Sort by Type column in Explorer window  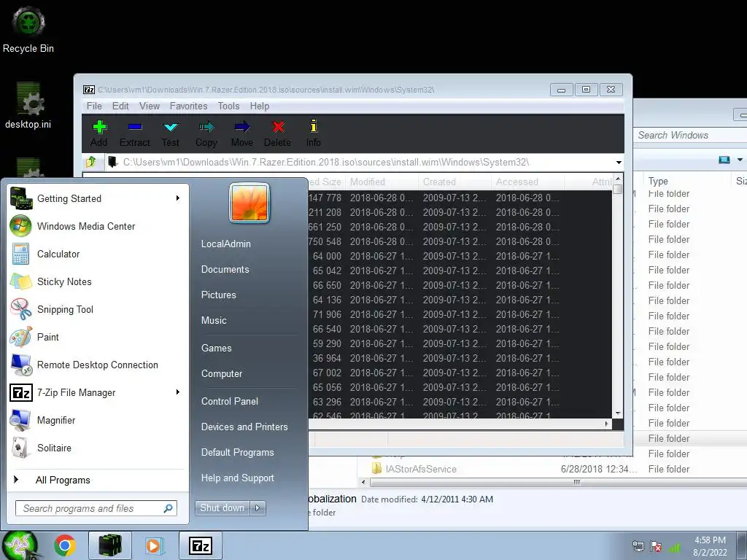[x=686, y=181]
